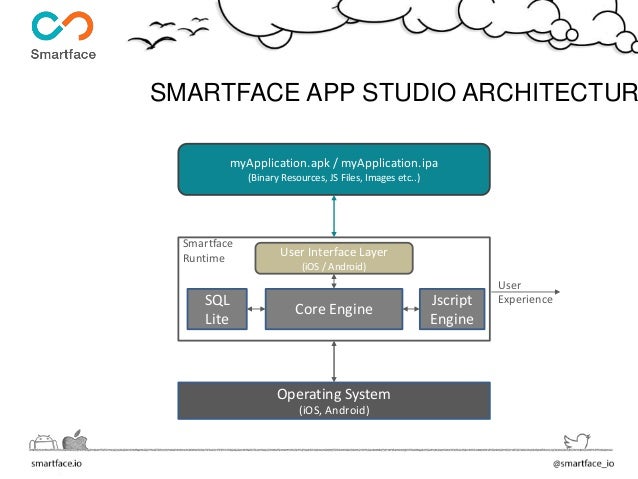Image resolution: width=638 pixels, height=479 pixels.
Task: Click the Android robot icon in the footer
Action: [x=44, y=442]
